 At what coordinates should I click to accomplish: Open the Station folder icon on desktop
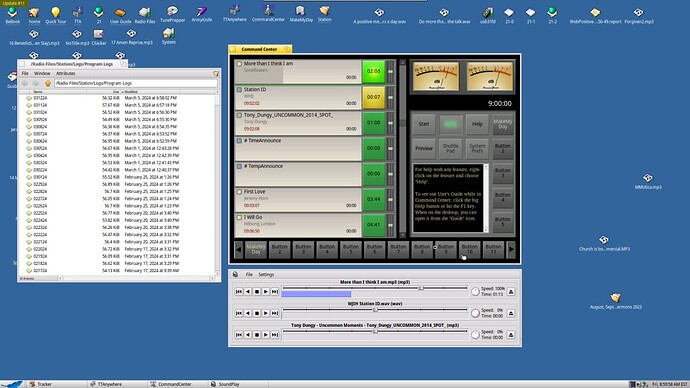[324, 14]
